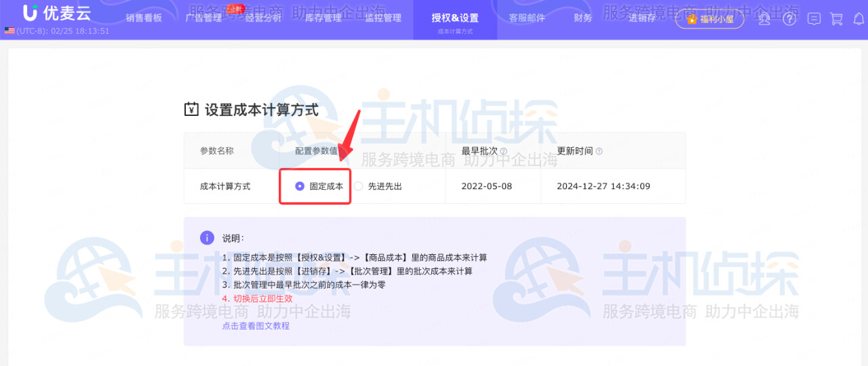Viewport: 868px width, 366px height.
Task: Click the 福利小屋 button
Action: tap(709, 19)
